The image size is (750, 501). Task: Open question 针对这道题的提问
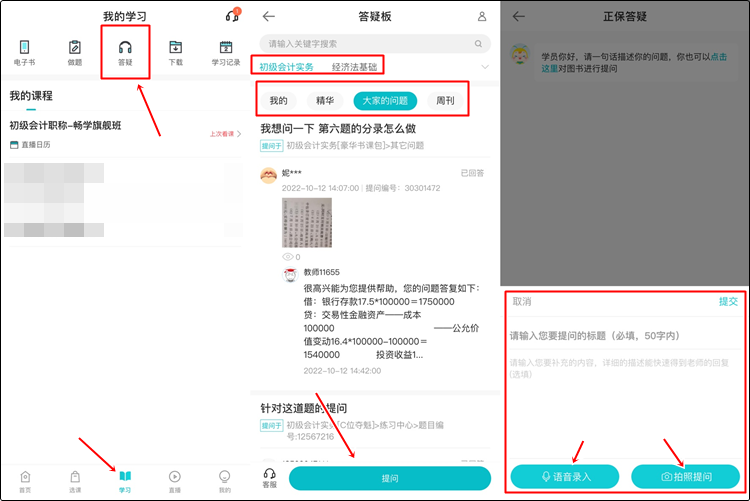(304, 408)
